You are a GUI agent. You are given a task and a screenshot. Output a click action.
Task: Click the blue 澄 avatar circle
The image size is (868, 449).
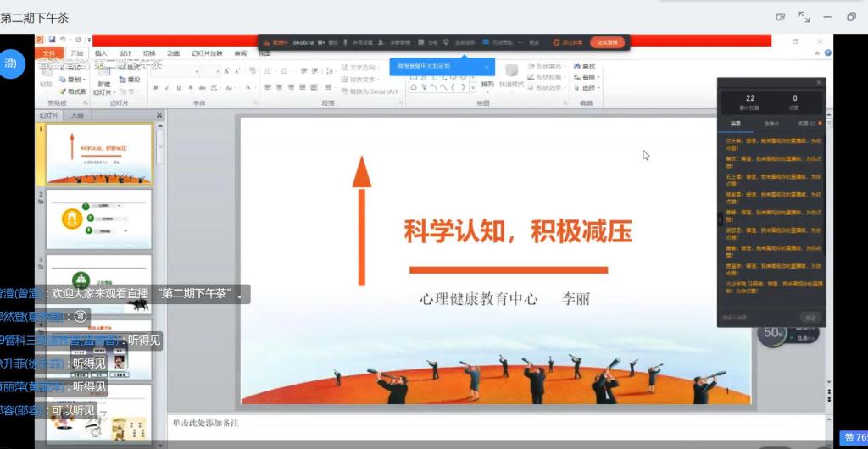coord(11,64)
